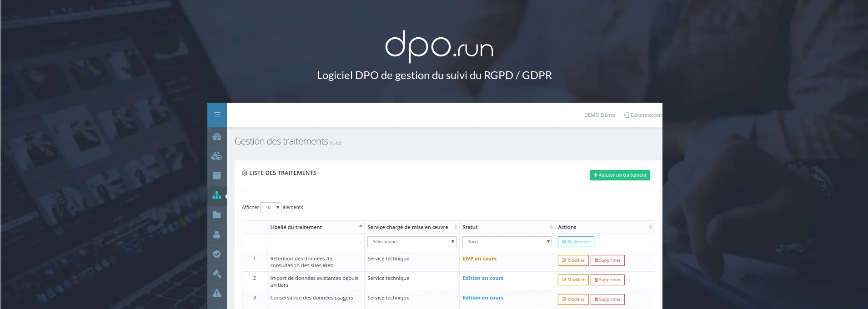Click the EIVP en cours status
This screenshot has height=309, width=868.
[x=479, y=259]
